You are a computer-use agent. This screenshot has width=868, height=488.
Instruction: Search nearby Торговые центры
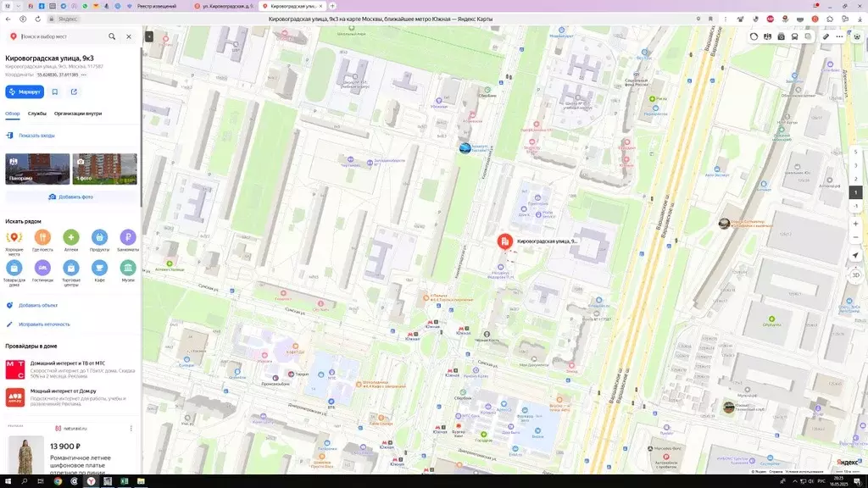pos(71,273)
